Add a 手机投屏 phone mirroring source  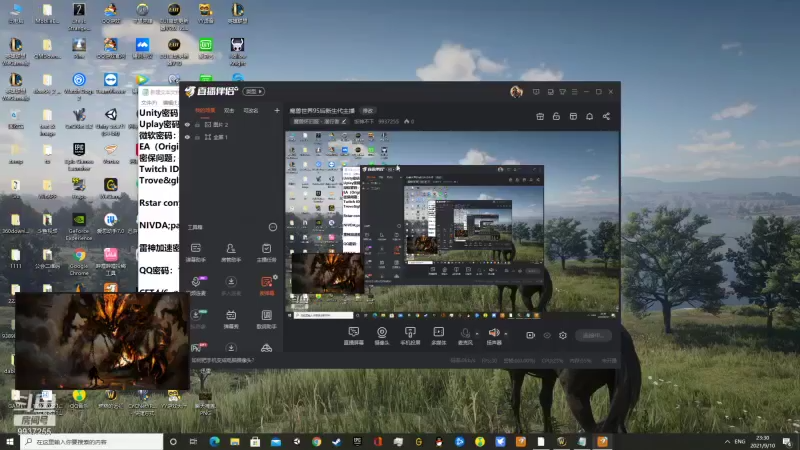click(410, 336)
